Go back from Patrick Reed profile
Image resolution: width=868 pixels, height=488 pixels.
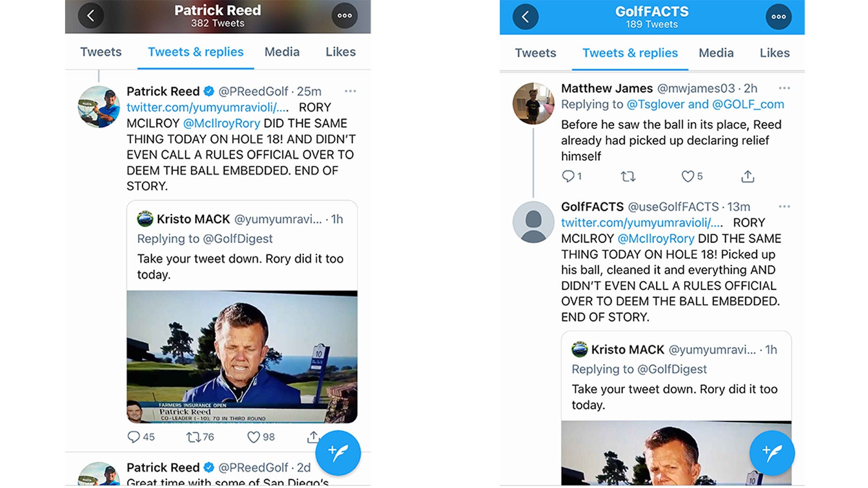(x=91, y=16)
